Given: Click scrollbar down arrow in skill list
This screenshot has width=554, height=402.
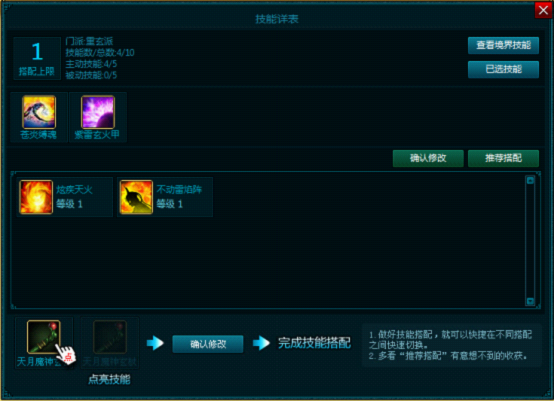Looking at the screenshot, I should click(x=530, y=301).
